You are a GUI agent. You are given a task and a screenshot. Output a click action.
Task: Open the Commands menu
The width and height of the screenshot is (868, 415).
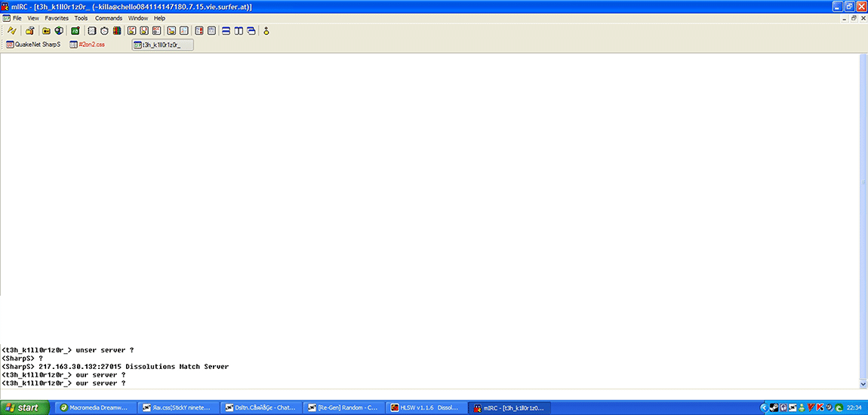point(108,18)
